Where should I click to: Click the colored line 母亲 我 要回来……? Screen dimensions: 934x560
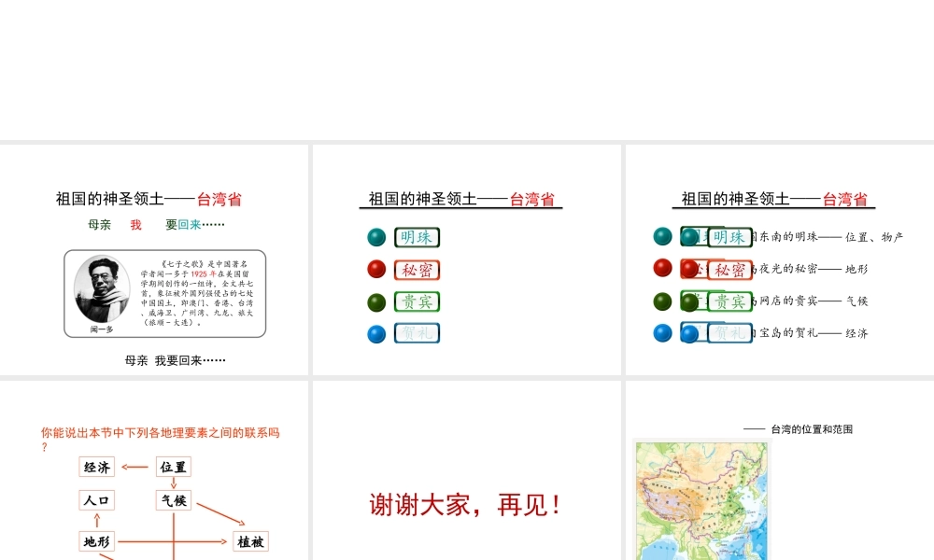(x=156, y=225)
